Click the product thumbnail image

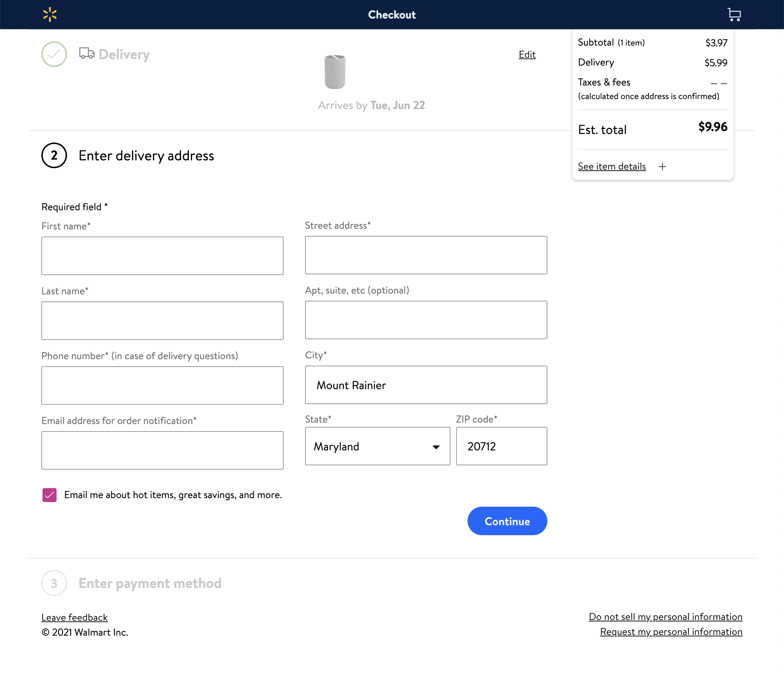click(x=335, y=72)
